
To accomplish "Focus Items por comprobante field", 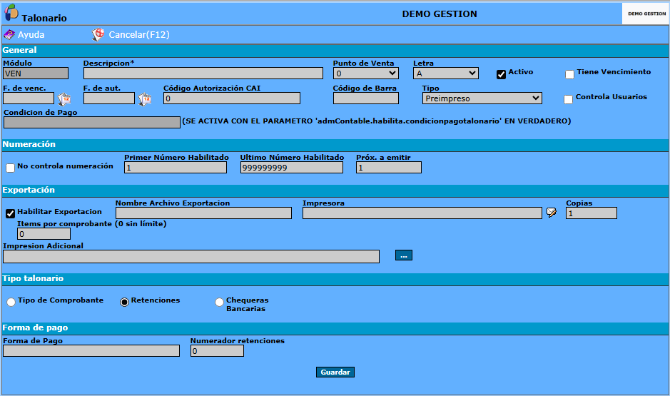I will point(44,234).
